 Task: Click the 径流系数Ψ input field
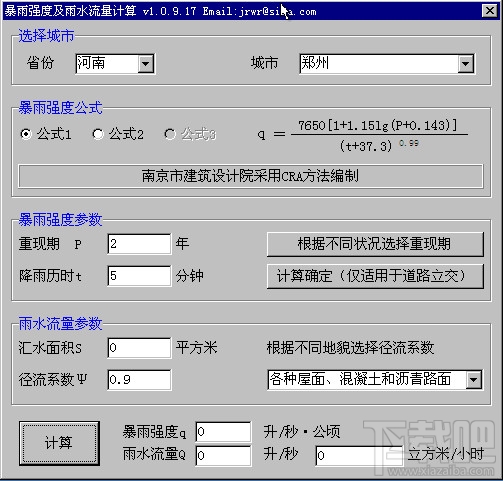click(139, 380)
